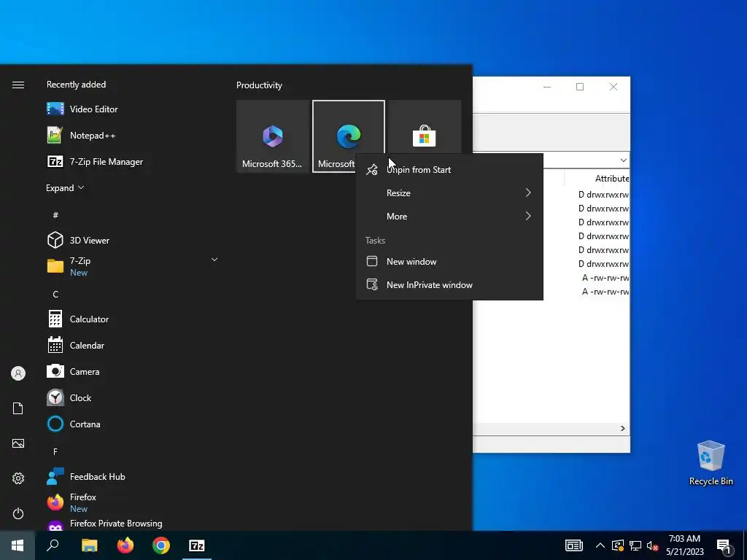The width and height of the screenshot is (747, 560).
Task: Click scroll right arrow in 7-Zip window
Action: click(623, 429)
